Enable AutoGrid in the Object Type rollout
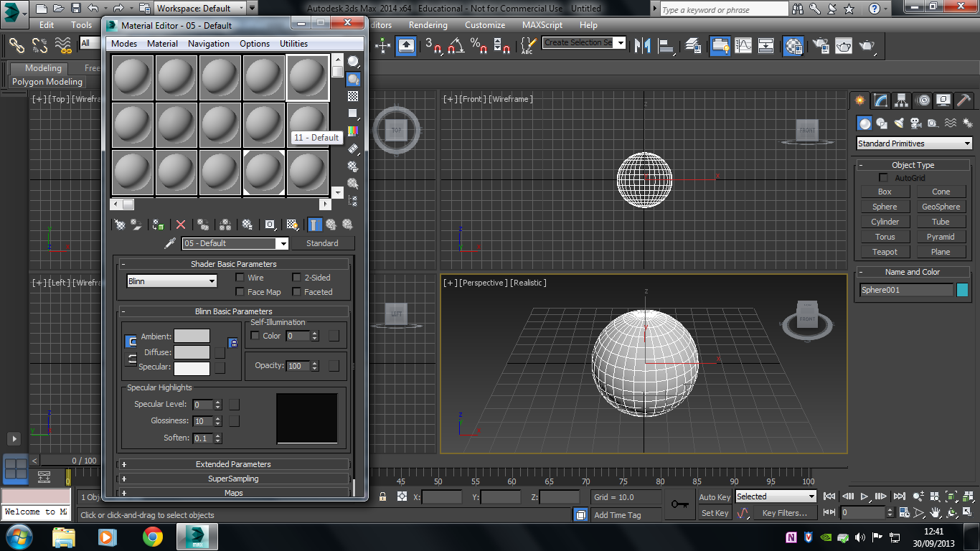The width and height of the screenshot is (980, 551). [x=883, y=176]
